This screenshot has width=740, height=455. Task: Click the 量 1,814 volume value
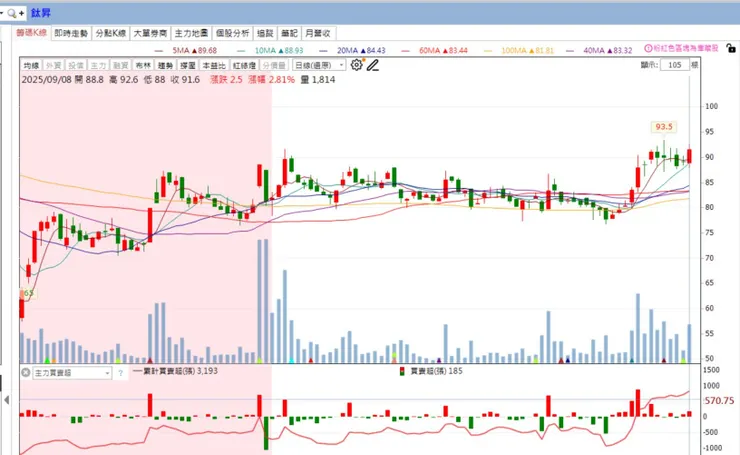tap(318, 79)
